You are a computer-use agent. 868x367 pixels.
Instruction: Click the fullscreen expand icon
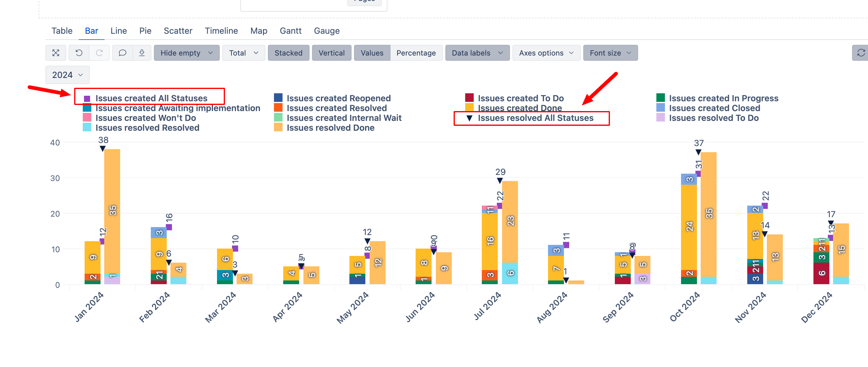(x=55, y=53)
